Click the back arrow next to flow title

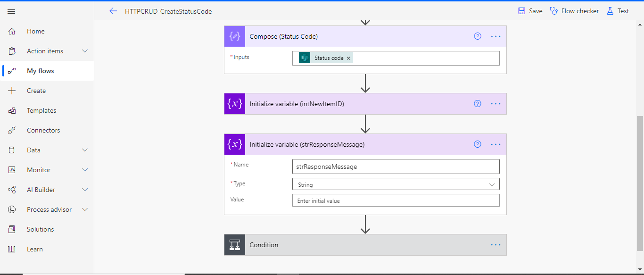pos(113,11)
